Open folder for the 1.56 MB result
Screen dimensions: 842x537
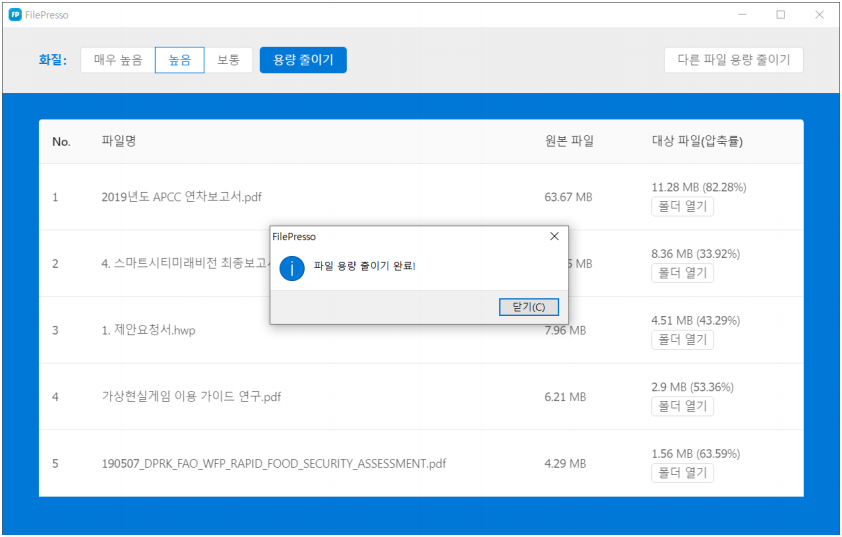point(682,473)
